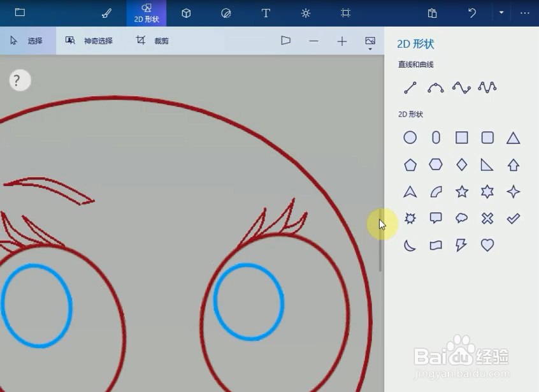
Task: Pick the pentagon shape
Action: pos(410,164)
